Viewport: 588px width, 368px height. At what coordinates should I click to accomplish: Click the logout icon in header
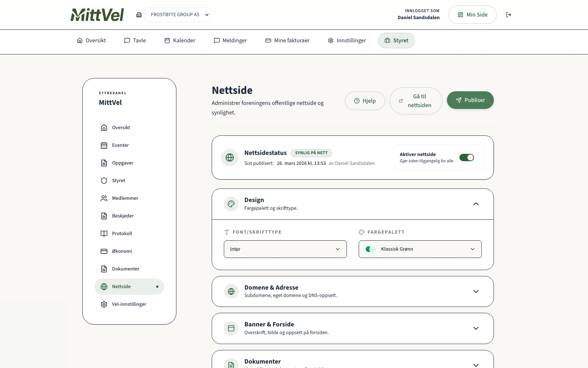pos(509,15)
